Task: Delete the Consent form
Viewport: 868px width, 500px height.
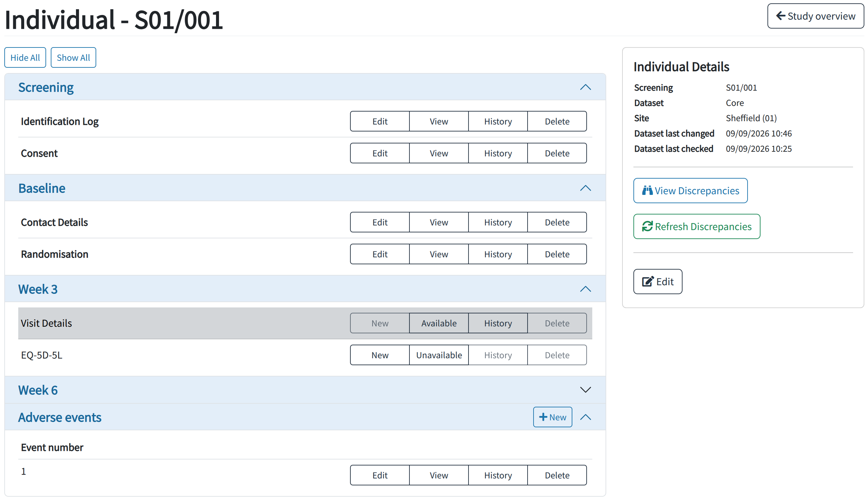Action: [557, 153]
